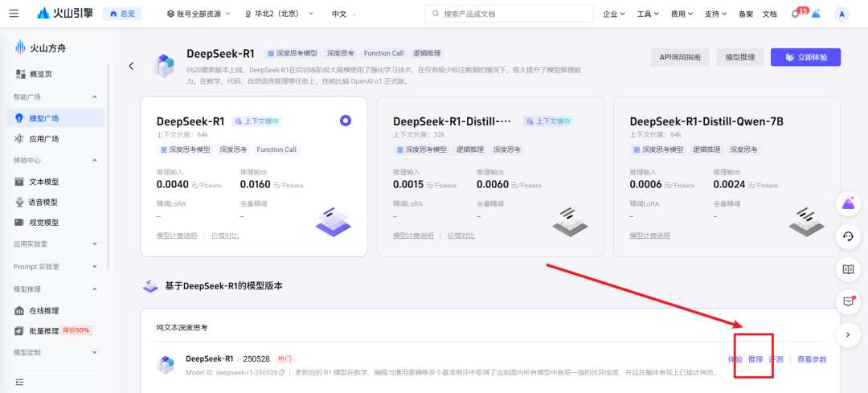Click the 热门 tag
This screenshot has width=868, height=393.
point(285,358)
